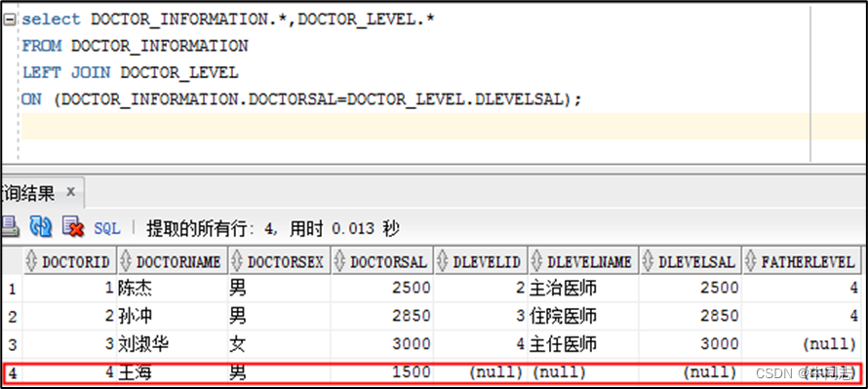Click DLEVELID value 2 in 陈杰's row
Screen dimensions: 868x389
tap(480, 288)
